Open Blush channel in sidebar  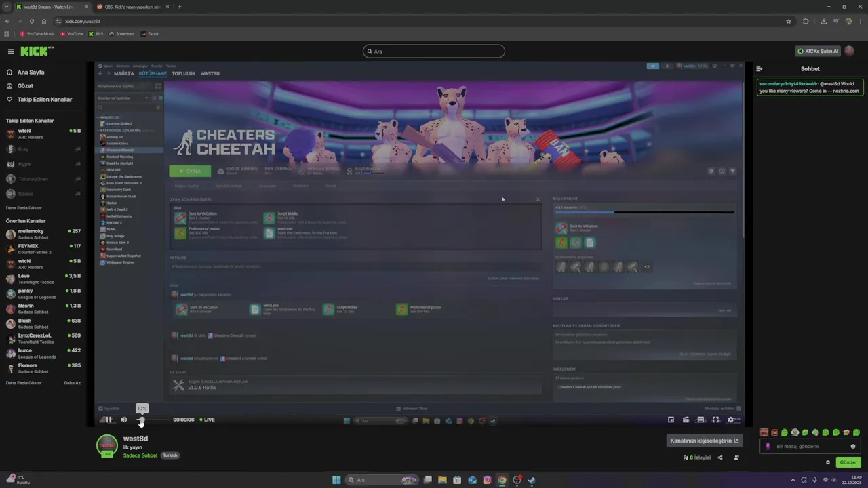coord(43,324)
